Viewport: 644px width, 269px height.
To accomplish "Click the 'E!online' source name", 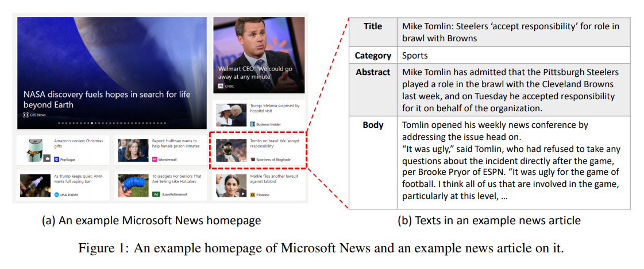I will tap(263, 194).
